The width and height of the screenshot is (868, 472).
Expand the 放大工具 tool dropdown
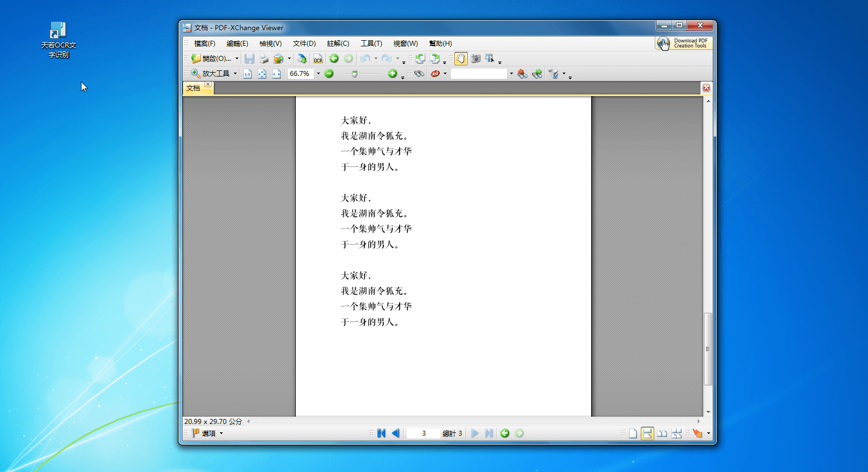point(235,74)
